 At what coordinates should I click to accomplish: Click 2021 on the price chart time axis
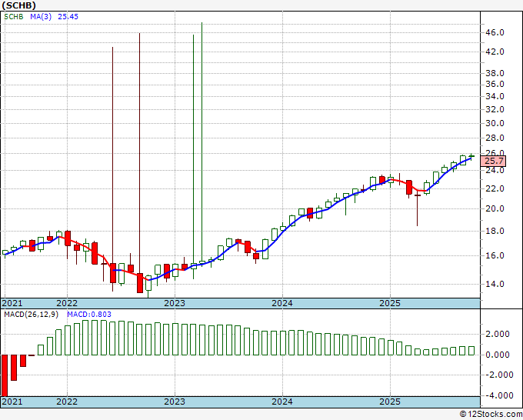tap(12, 303)
